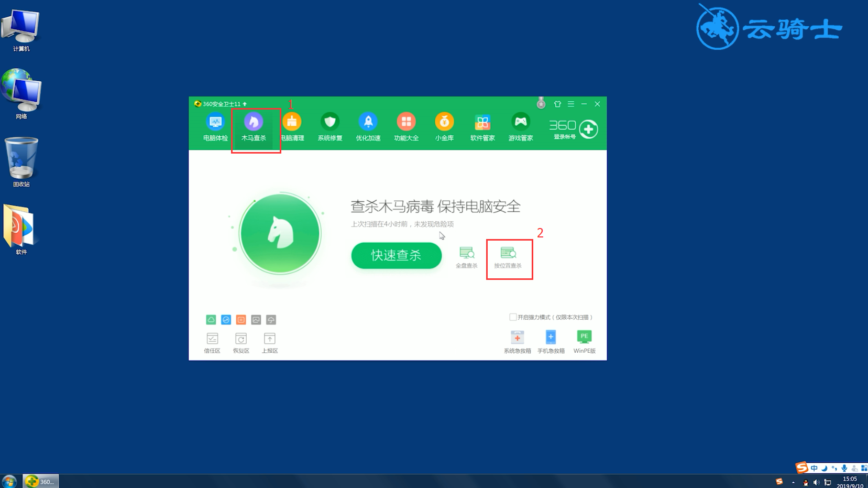Expand hidden tray icons arrow
The image size is (868, 488).
[x=793, y=482]
